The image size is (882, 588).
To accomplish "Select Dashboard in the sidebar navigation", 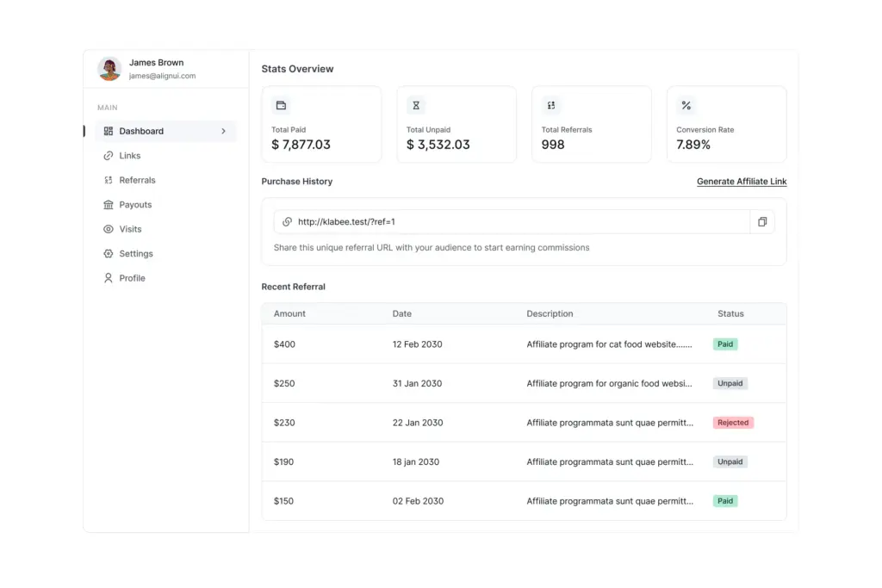I will tap(142, 131).
